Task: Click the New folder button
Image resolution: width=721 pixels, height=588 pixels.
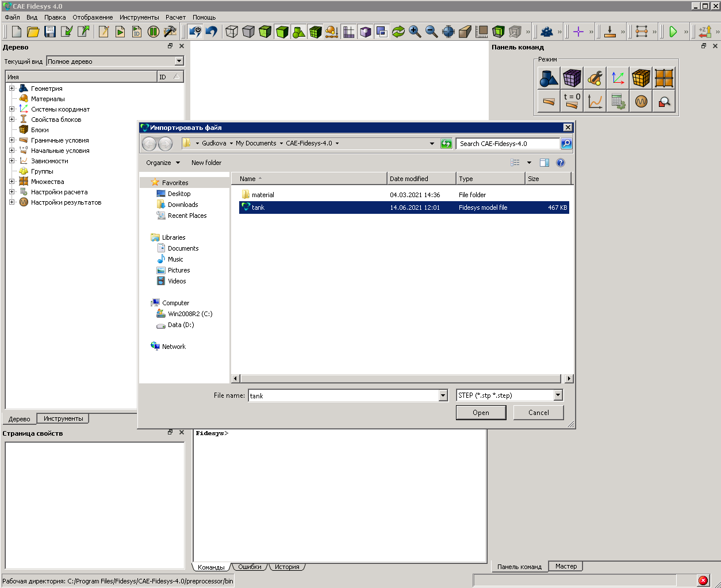Action: point(206,163)
